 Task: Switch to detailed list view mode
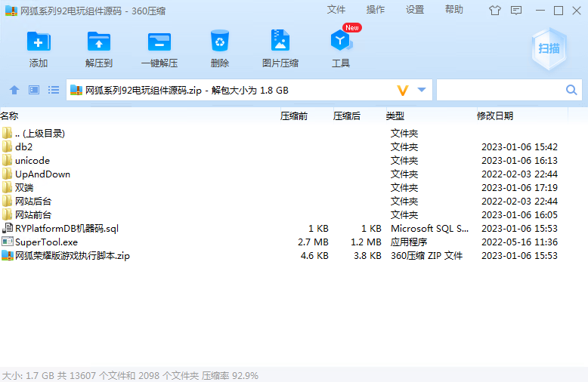(54, 90)
